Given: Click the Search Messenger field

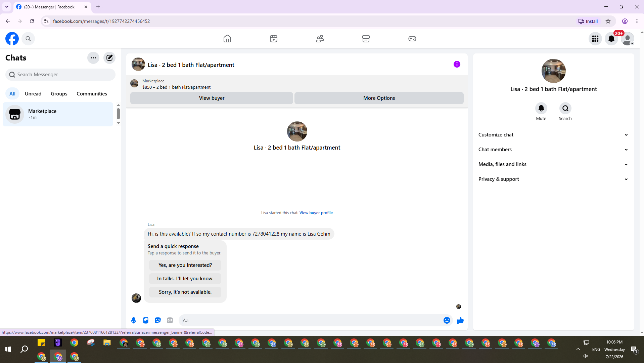Looking at the screenshot, I should click(x=60, y=75).
